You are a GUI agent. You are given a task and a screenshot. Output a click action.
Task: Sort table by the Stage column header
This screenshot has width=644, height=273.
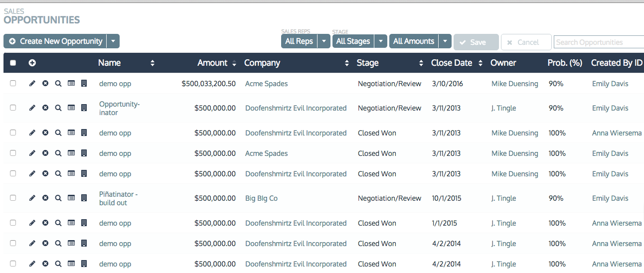coord(367,63)
